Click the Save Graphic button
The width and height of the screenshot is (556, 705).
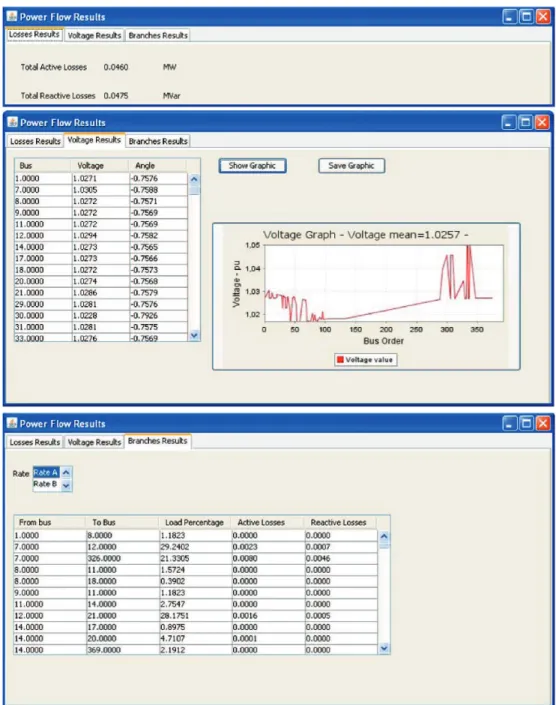point(351,165)
